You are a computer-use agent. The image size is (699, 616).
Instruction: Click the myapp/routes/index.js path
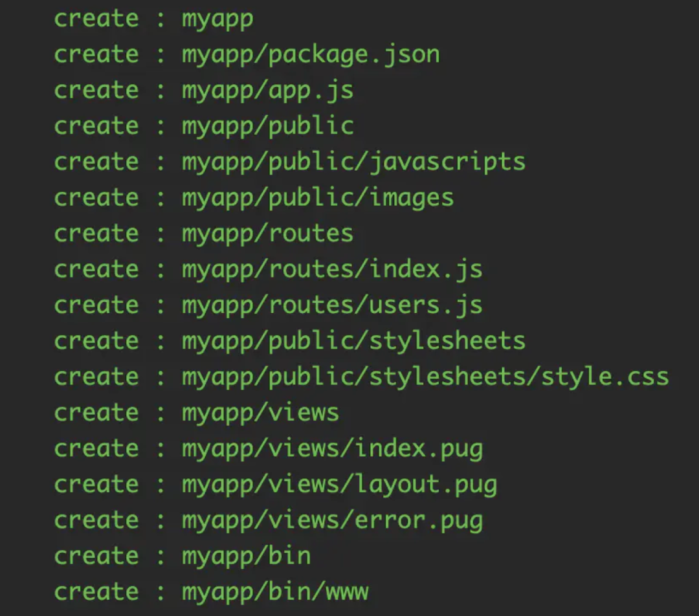tap(331, 269)
